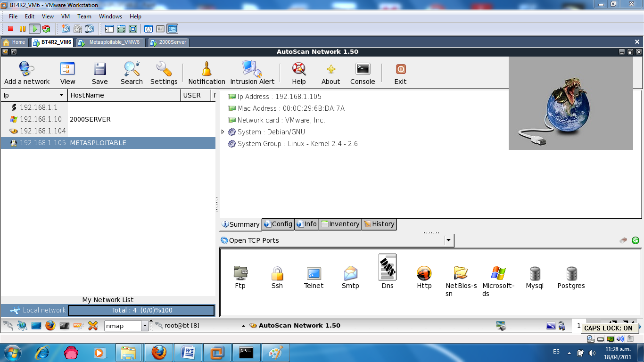Switch to VMware Home tab
This screenshot has height=362, width=644.
pyautogui.click(x=14, y=42)
